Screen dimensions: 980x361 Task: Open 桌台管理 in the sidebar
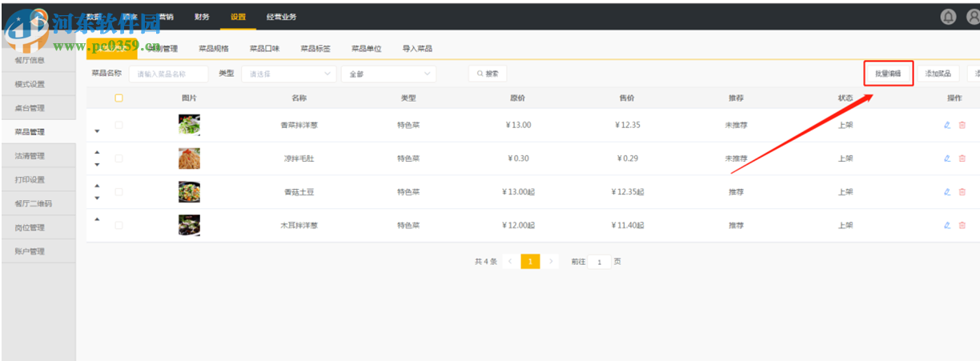click(38, 108)
